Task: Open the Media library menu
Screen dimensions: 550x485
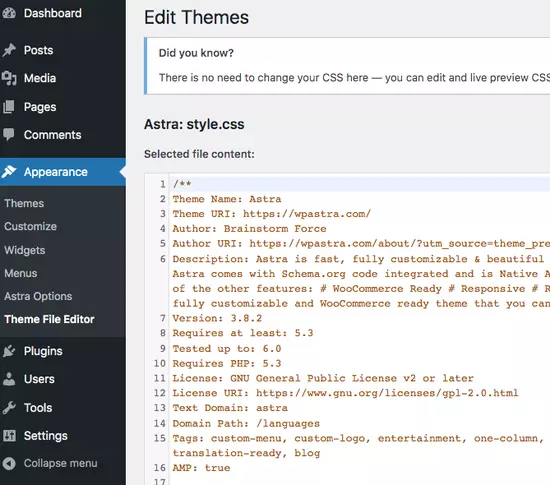Action: (40, 78)
